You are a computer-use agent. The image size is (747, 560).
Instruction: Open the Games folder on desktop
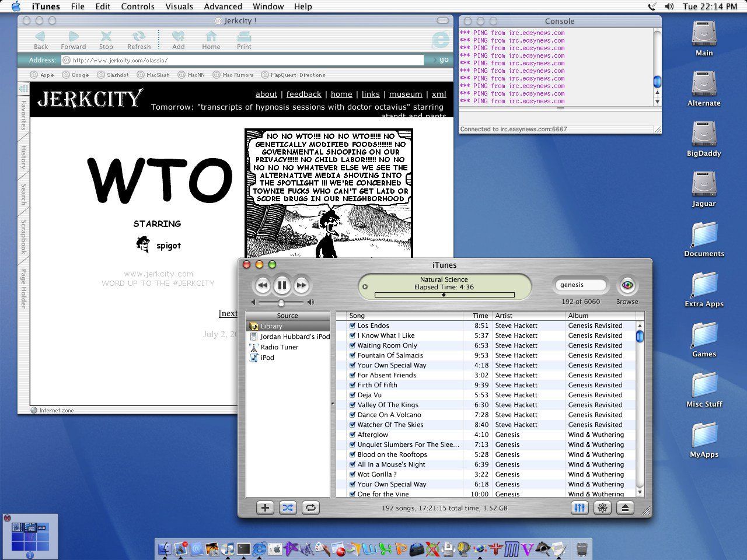pos(704,339)
